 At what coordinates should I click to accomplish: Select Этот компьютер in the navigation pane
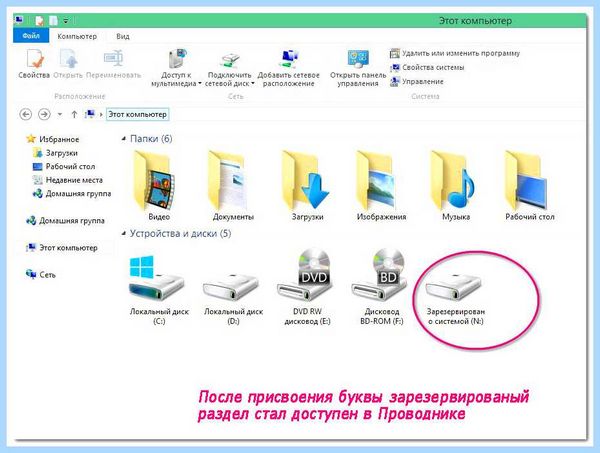pyautogui.click(x=62, y=248)
